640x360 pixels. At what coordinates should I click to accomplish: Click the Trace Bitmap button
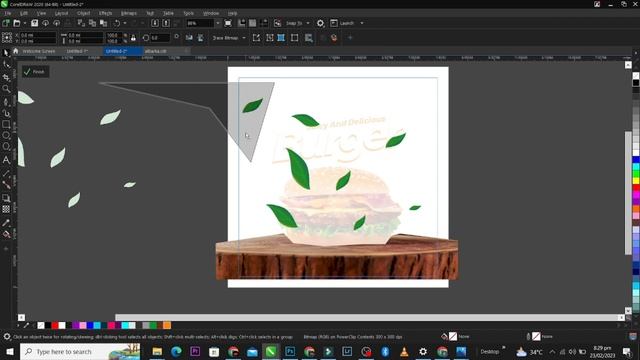pyautogui.click(x=225, y=38)
